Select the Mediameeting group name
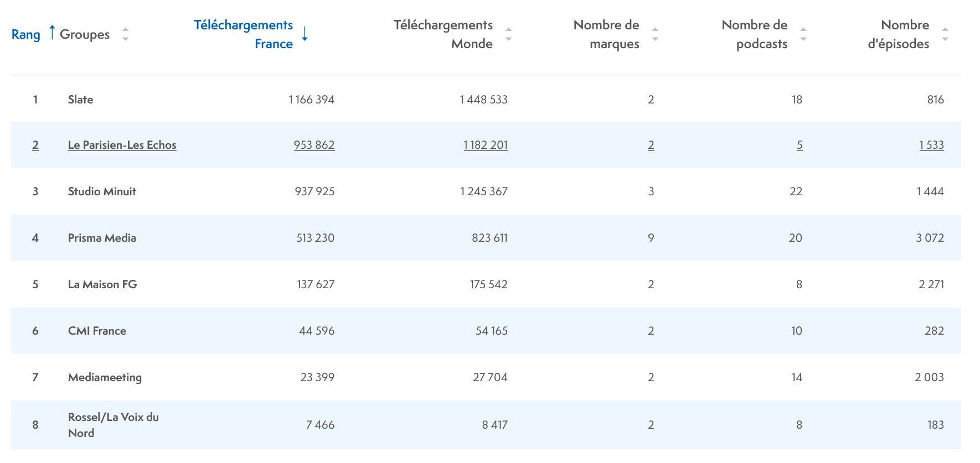 (105, 377)
